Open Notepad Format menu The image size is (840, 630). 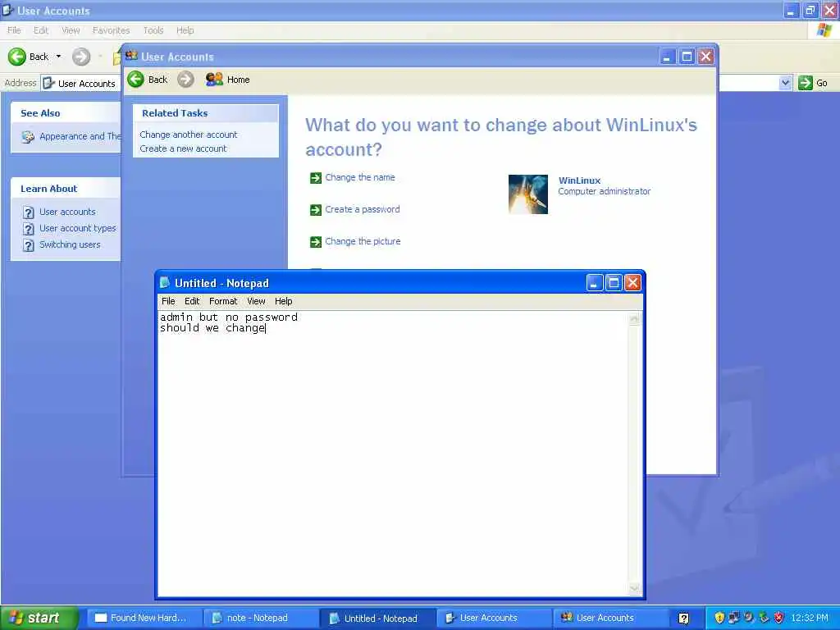[223, 301]
